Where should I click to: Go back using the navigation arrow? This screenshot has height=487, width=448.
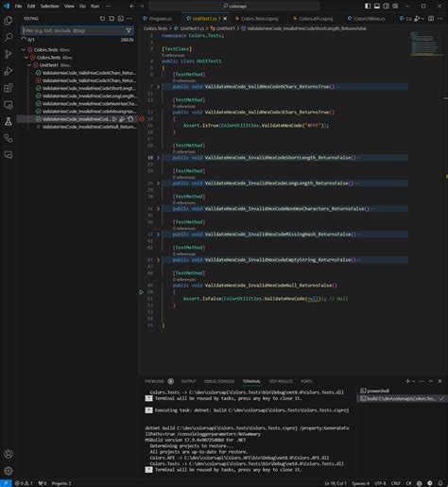tap(132, 6)
